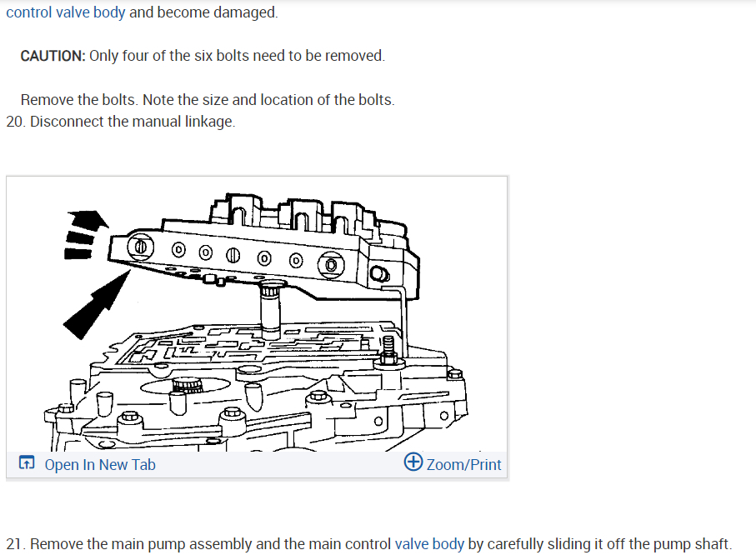The width and height of the screenshot is (756, 560).
Task: Click the threaded stud with nut in diagram
Action: coord(389,351)
